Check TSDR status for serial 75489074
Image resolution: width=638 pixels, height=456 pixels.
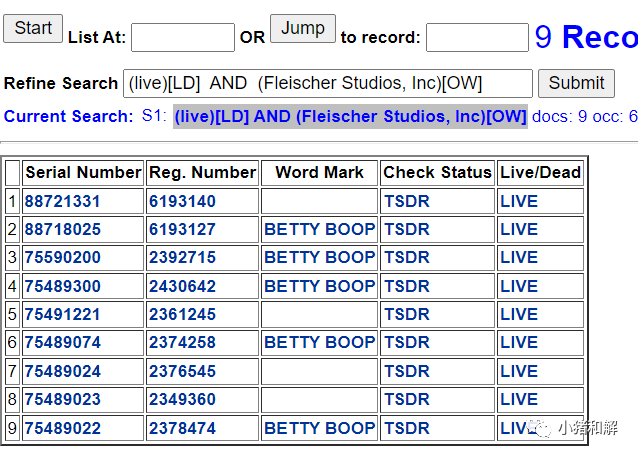[x=407, y=343]
